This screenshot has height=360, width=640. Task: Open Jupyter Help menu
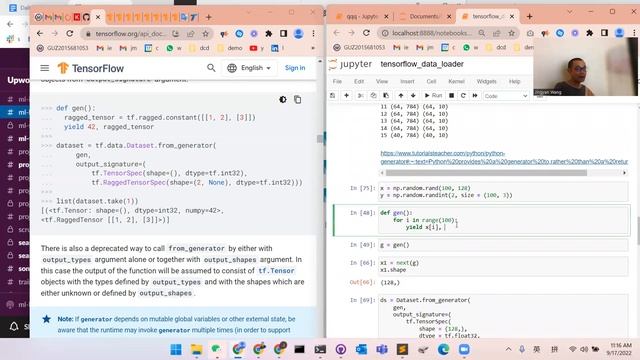514,81
